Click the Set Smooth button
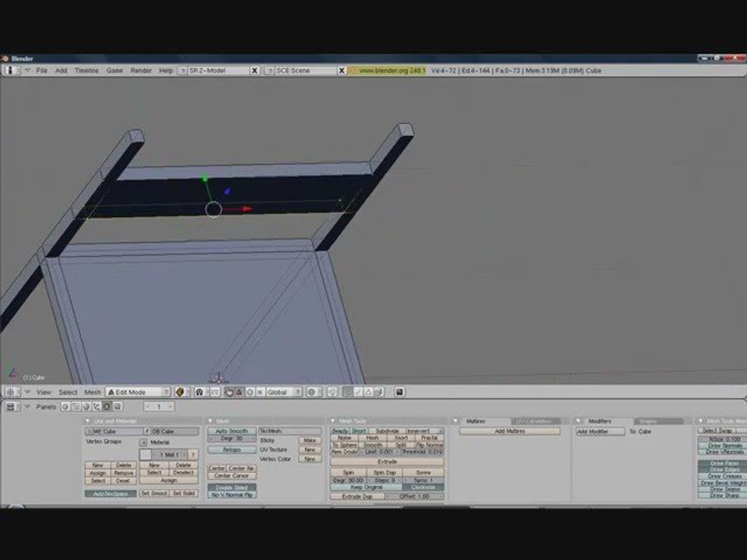 coord(154,494)
